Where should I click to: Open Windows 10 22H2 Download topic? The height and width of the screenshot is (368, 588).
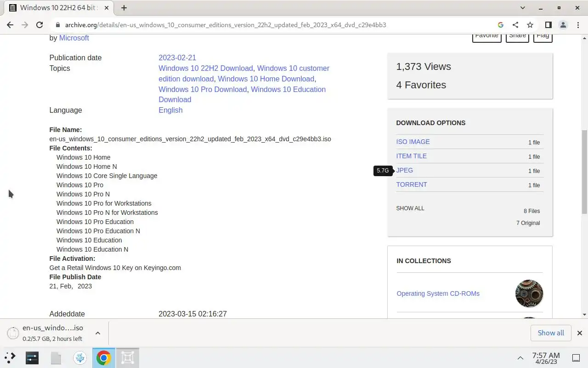[x=206, y=68]
